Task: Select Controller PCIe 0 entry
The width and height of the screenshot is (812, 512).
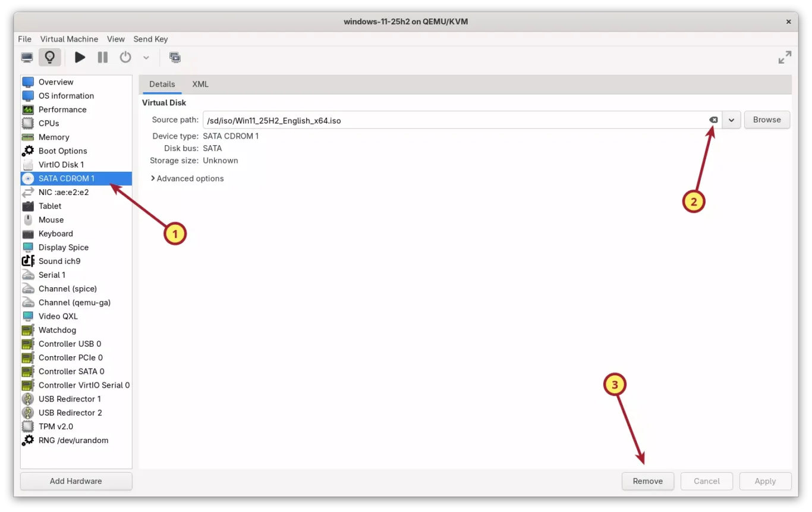Action: click(x=76, y=357)
